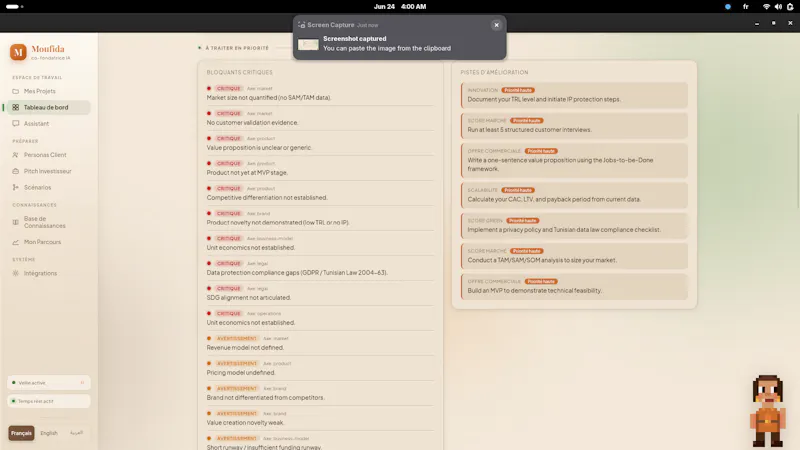The width and height of the screenshot is (800, 450).
Task: Pause the Veille active monitor
Action: pyautogui.click(x=82, y=383)
